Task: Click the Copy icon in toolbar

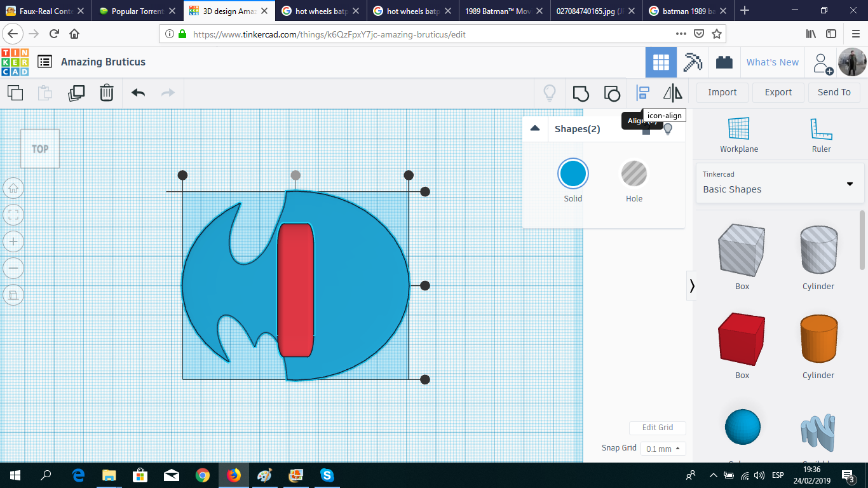Action: point(15,93)
